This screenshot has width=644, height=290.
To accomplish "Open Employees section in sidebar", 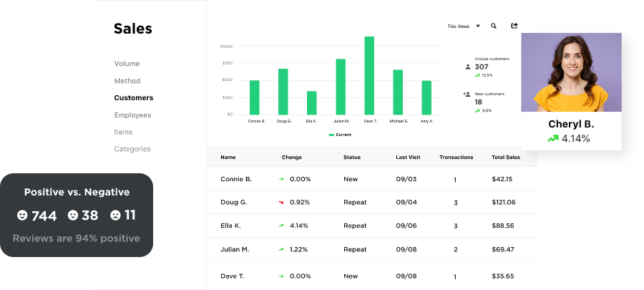I will [132, 115].
